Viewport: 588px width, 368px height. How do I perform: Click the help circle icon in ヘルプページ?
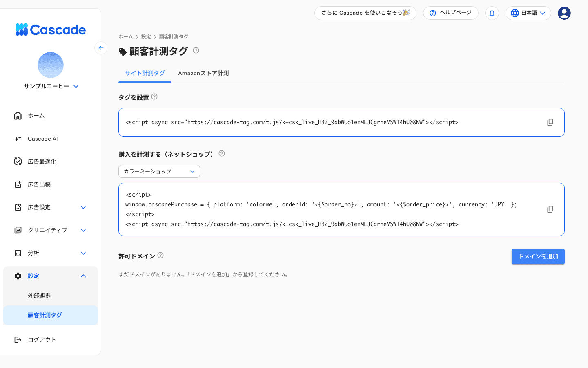click(433, 13)
